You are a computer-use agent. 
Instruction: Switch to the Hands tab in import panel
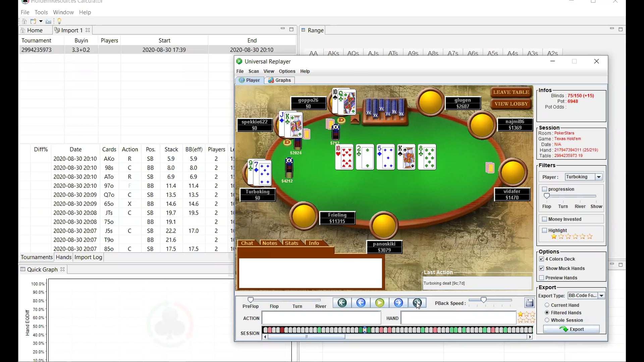(64, 257)
